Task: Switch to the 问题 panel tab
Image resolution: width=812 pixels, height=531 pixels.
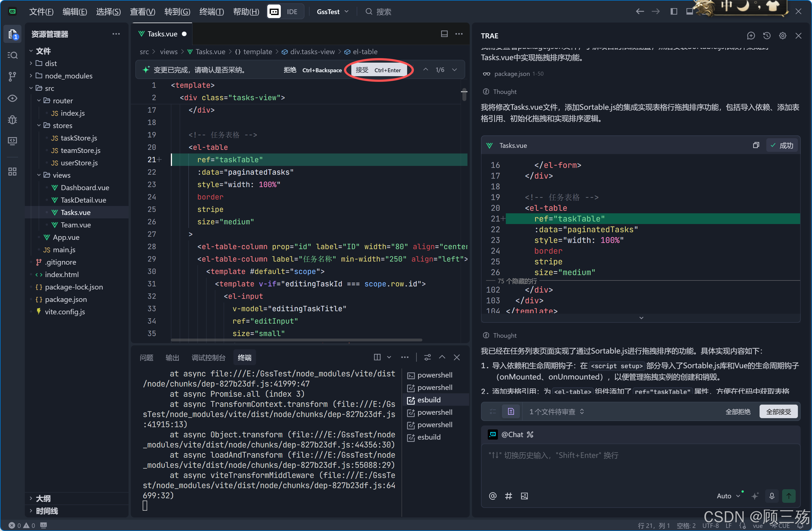Action: [x=146, y=357]
